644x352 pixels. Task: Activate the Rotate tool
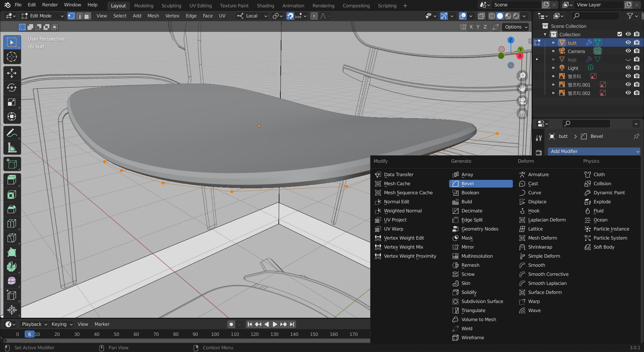click(12, 88)
